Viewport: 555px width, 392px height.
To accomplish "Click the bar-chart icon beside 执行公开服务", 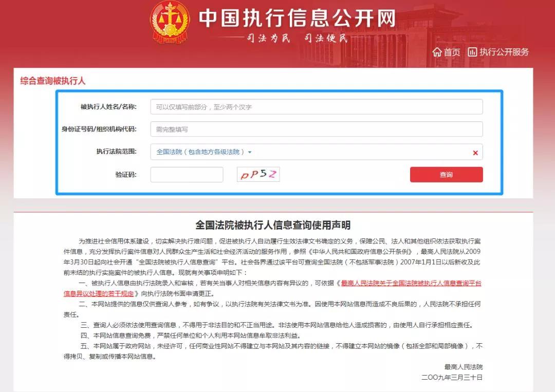I will click(472, 52).
